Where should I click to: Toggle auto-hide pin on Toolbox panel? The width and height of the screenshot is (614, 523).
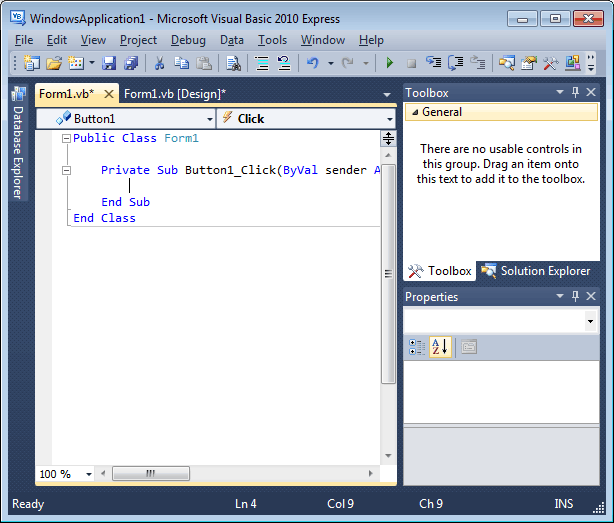(575, 92)
